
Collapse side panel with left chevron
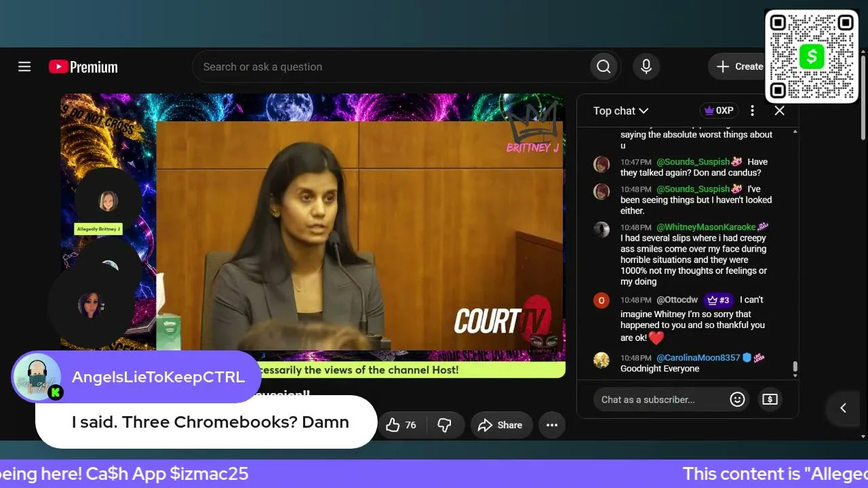click(844, 407)
